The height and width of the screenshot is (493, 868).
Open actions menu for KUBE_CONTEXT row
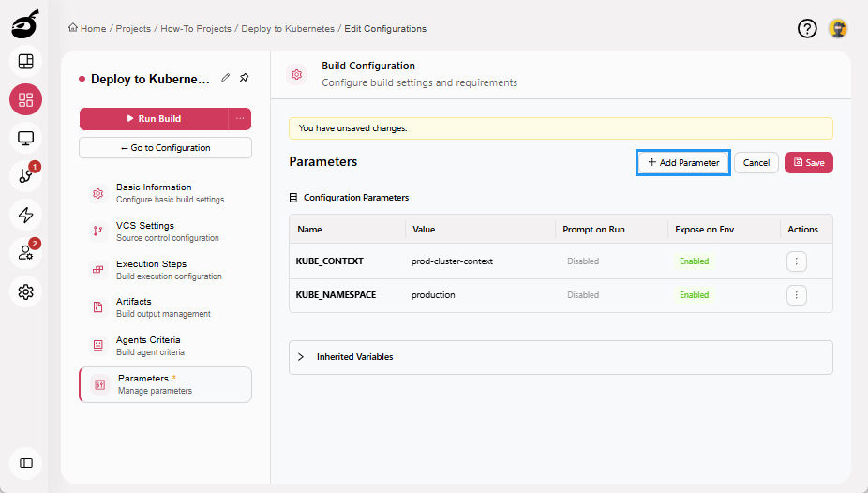[x=797, y=261]
